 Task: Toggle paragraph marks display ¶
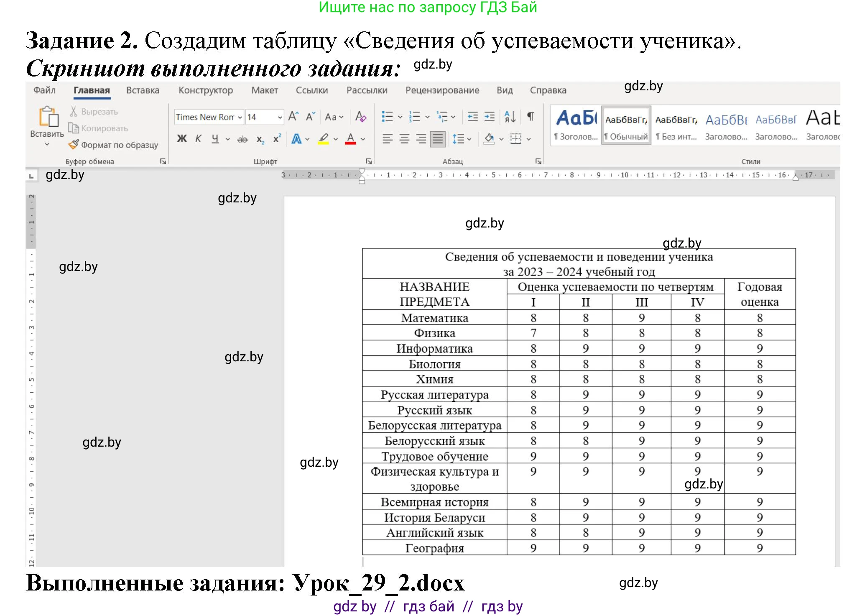531,116
